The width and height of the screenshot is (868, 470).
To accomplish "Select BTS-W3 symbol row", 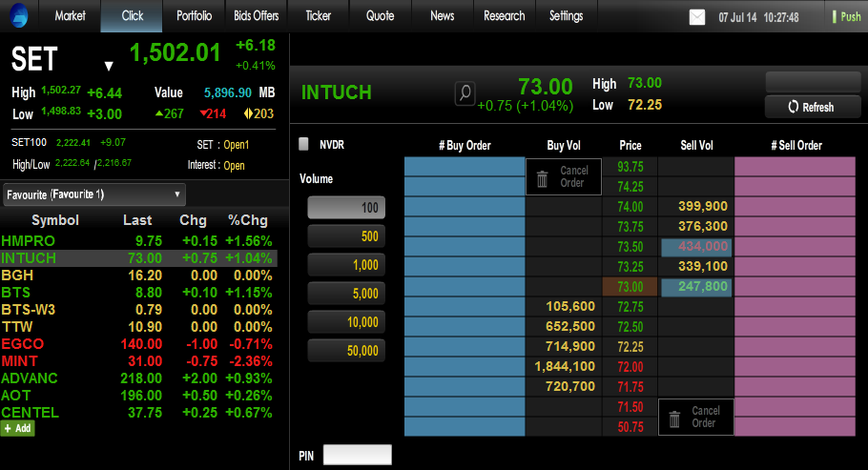I will 138,310.
